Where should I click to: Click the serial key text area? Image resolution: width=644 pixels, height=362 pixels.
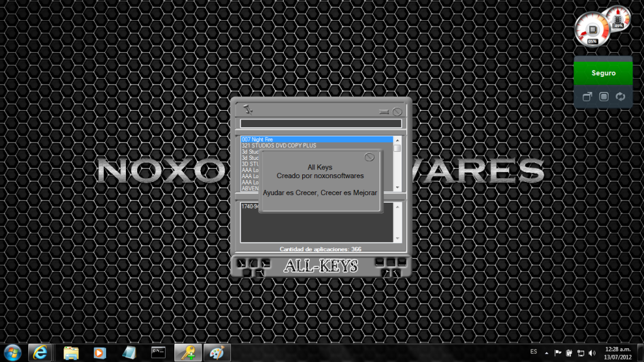click(317, 222)
